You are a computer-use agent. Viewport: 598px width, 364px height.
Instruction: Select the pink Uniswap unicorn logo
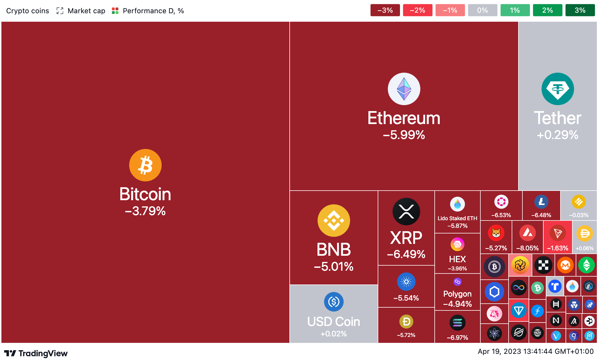click(x=494, y=314)
